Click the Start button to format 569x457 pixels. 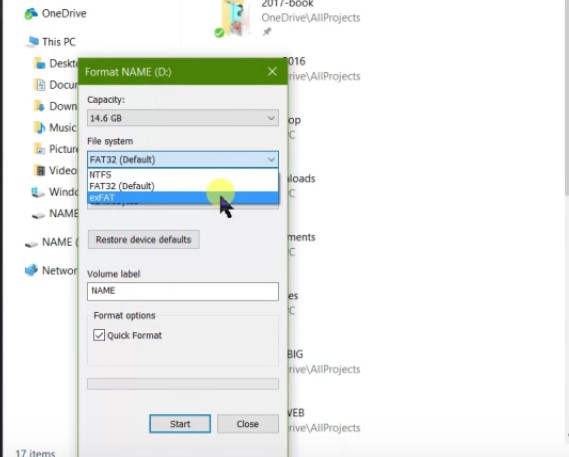point(180,424)
